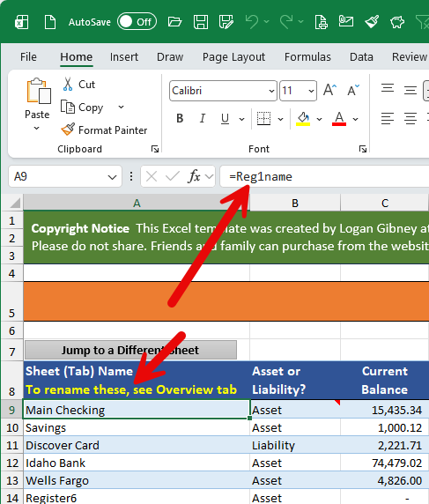Activate the Format Painter
Image resolution: width=429 pixels, height=504 pixels.
click(x=104, y=130)
